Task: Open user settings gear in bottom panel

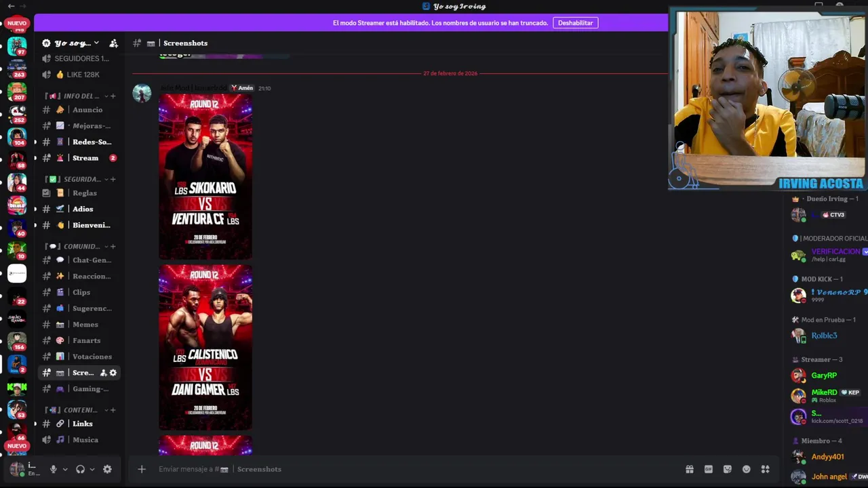Action: pos(107,469)
